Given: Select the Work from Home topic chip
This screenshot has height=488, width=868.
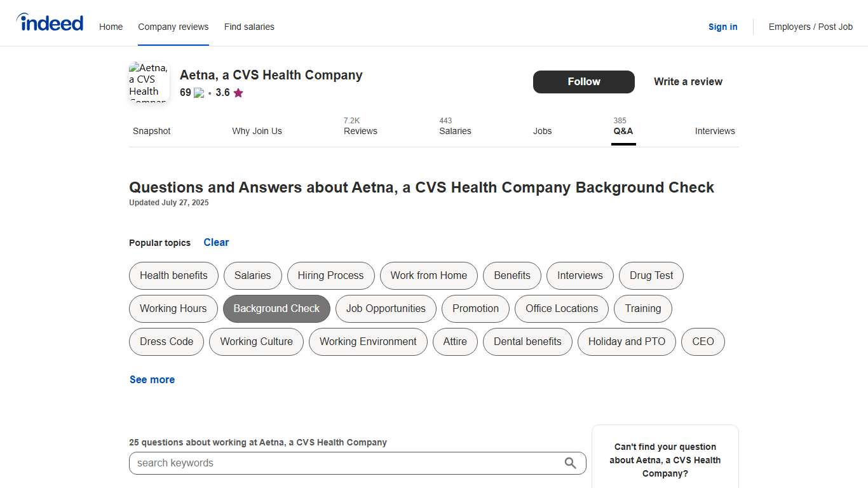Looking at the screenshot, I should coord(428,275).
